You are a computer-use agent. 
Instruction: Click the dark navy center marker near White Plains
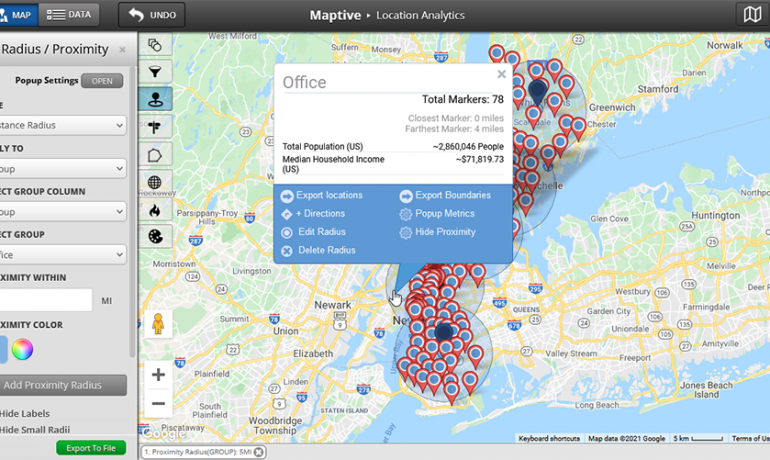tap(538, 91)
